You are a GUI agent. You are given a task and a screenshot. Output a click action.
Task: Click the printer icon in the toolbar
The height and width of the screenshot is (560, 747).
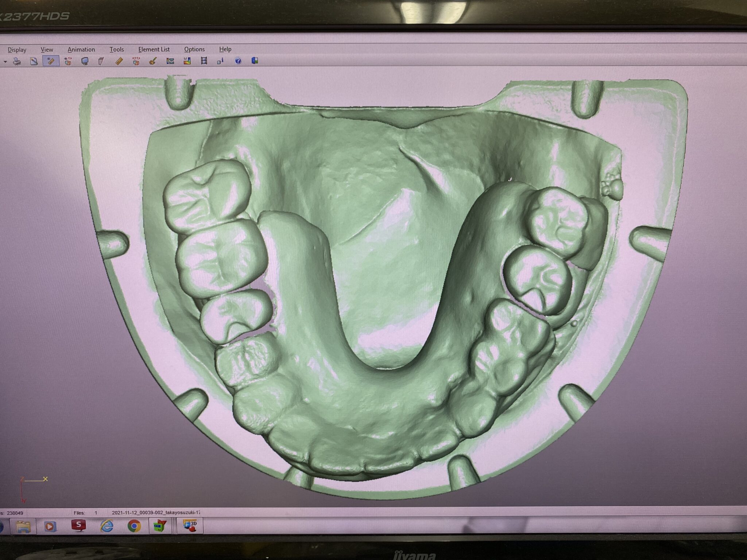(17, 61)
